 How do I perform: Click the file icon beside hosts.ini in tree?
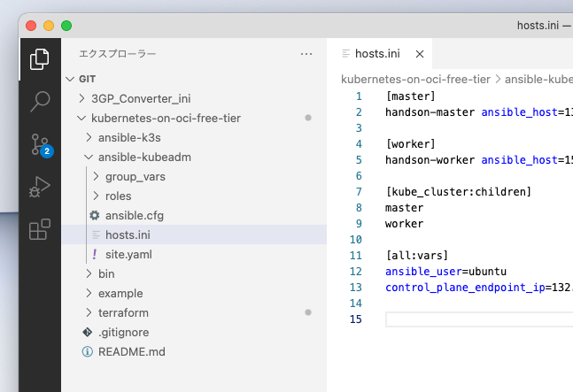pos(96,234)
